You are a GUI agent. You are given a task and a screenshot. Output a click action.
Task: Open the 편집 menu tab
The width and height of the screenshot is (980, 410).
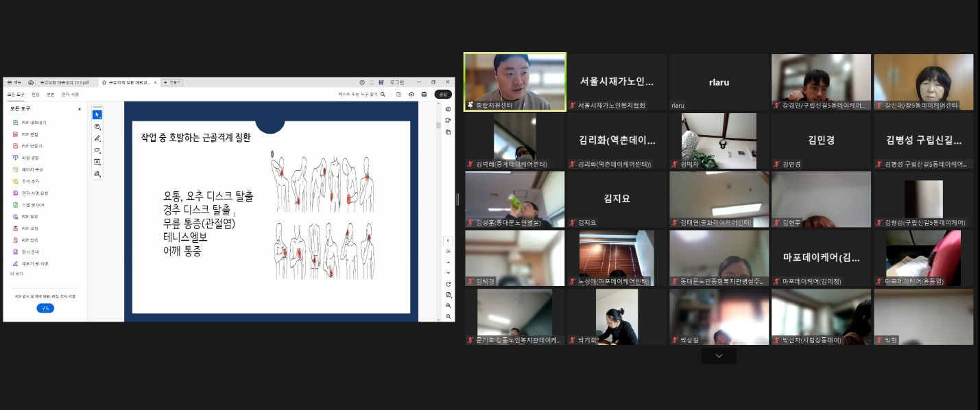click(36, 95)
